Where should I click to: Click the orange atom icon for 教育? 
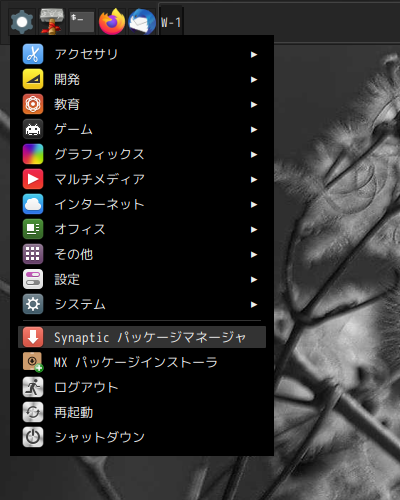pos(33,104)
